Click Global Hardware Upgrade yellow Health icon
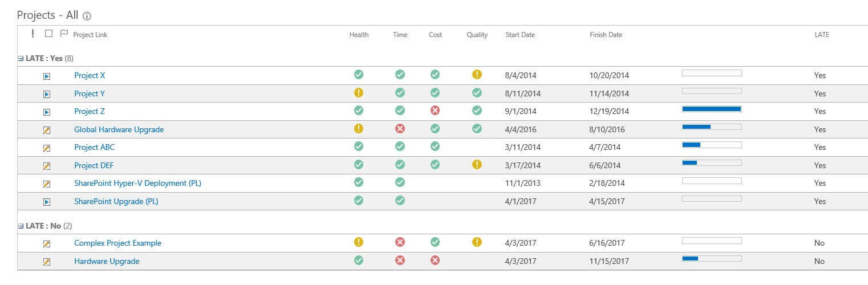868x285 pixels. (358, 128)
